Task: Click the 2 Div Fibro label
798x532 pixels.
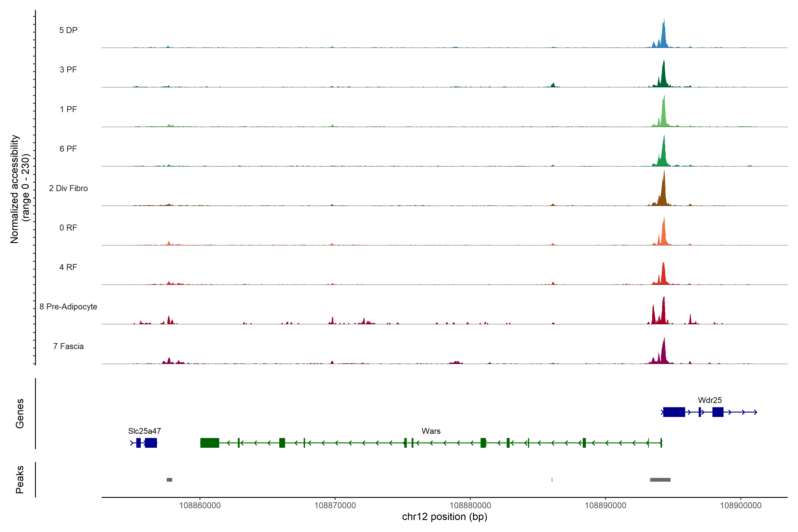Action: (68, 188)
